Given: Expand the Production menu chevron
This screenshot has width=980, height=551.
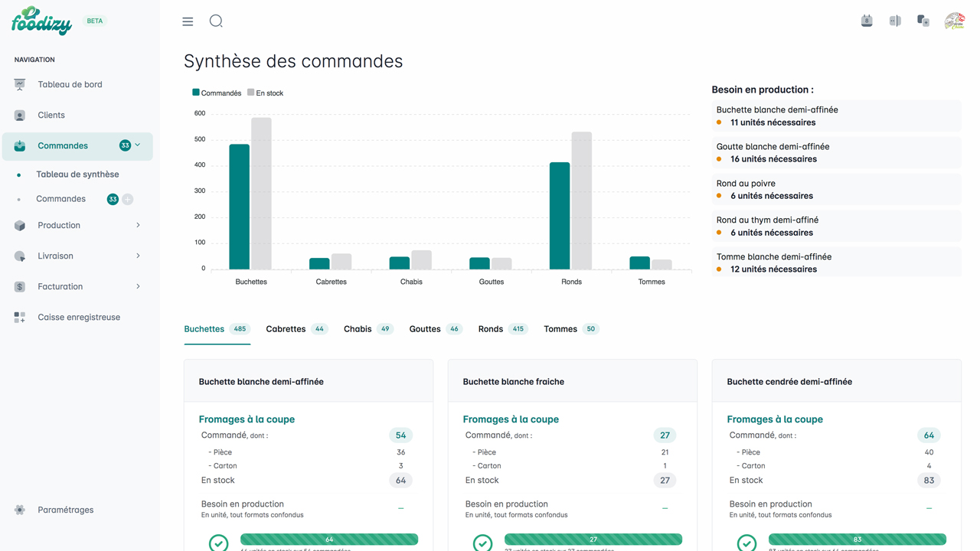Looking at the screenshot, I should click(x=138, y=225).
